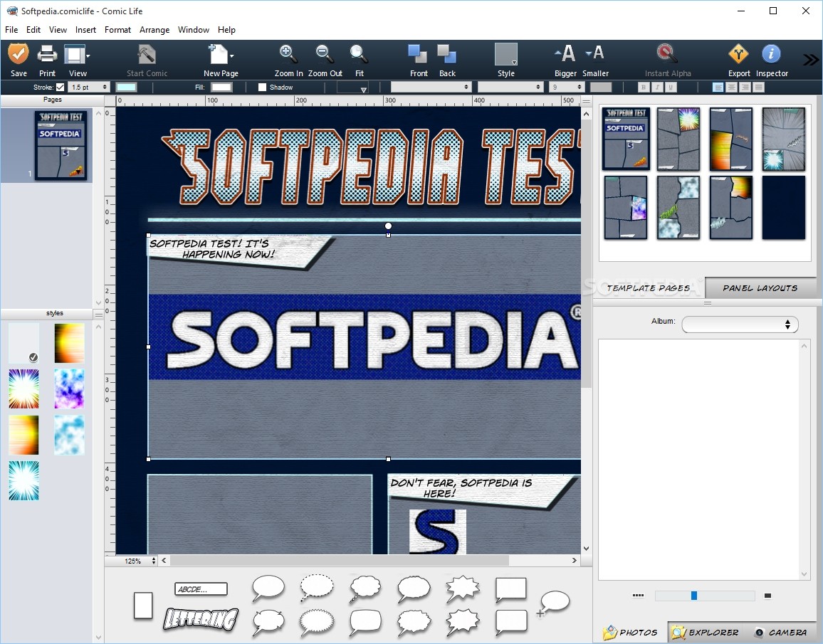Open the styles panel options menu
Viewport: 823px width, 644px height.
98,314
